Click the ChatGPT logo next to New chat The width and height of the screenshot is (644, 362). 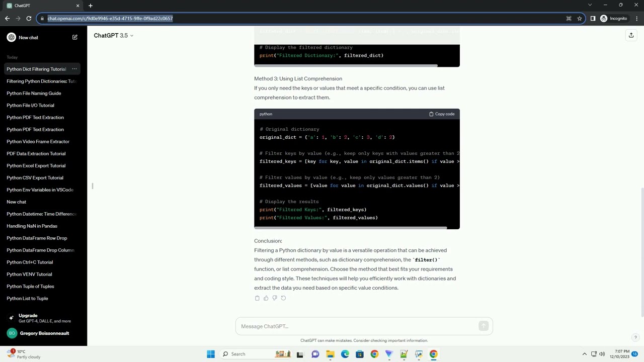(x=11, y=37)
